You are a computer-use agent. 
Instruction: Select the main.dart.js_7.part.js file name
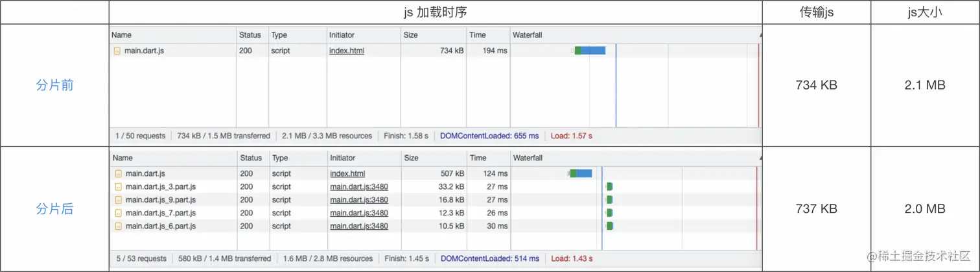[x=161, y=213]
